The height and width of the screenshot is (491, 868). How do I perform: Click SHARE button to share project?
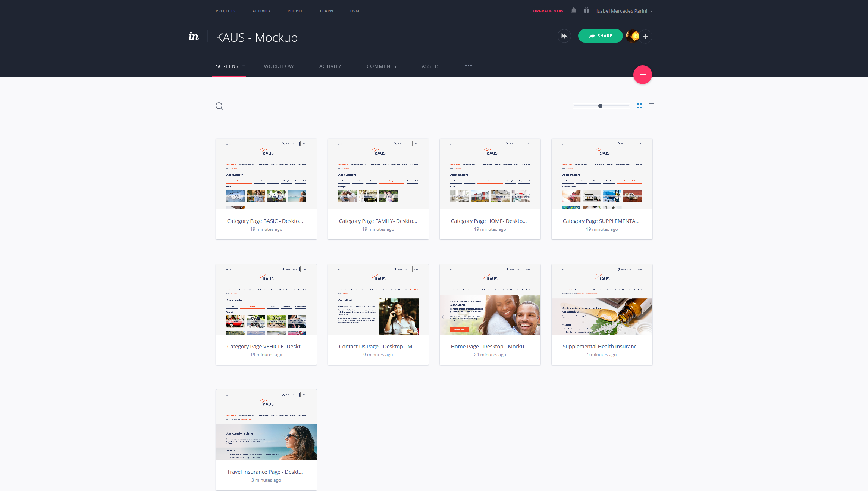600,36
